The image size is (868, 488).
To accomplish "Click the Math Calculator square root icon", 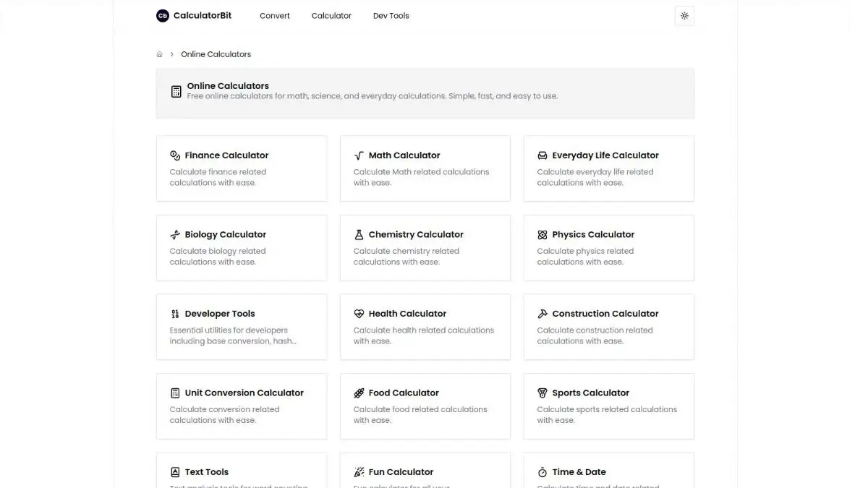I will [359, 155].
